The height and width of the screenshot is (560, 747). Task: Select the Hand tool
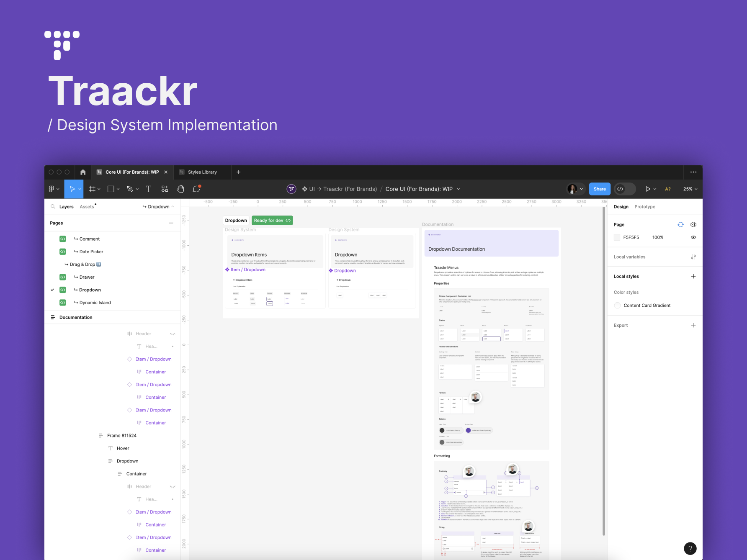pos(180,189)
